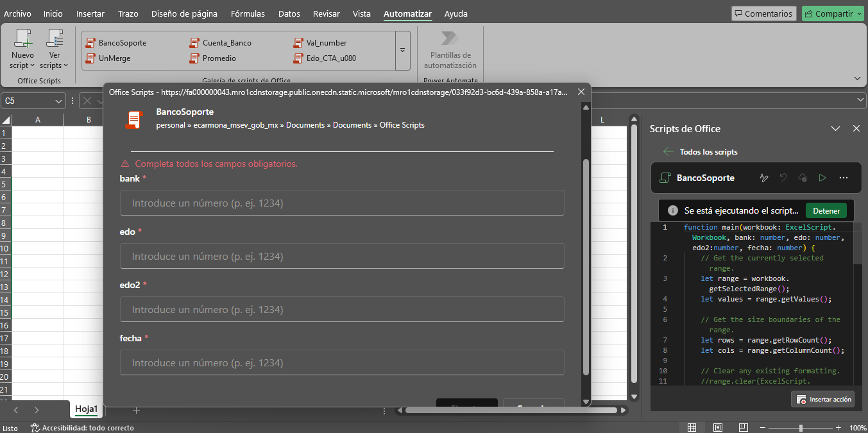This screenshot has width=868, height=433.
Task: Run the Cuenta_Banco gallery script
Action: tap(221, 43)
